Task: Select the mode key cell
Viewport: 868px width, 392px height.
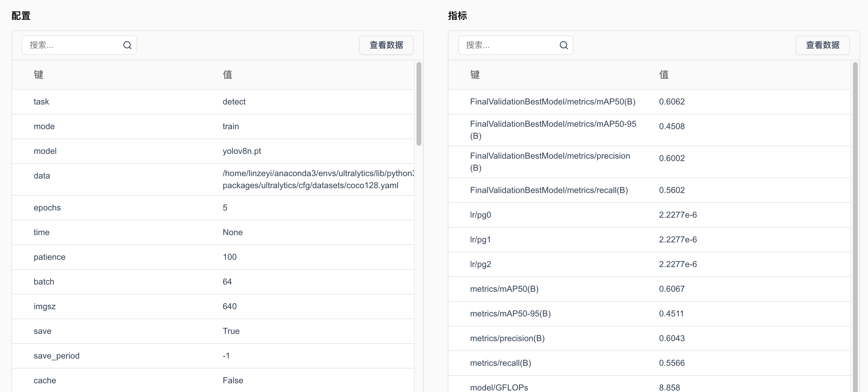Action: click(44, 126)
